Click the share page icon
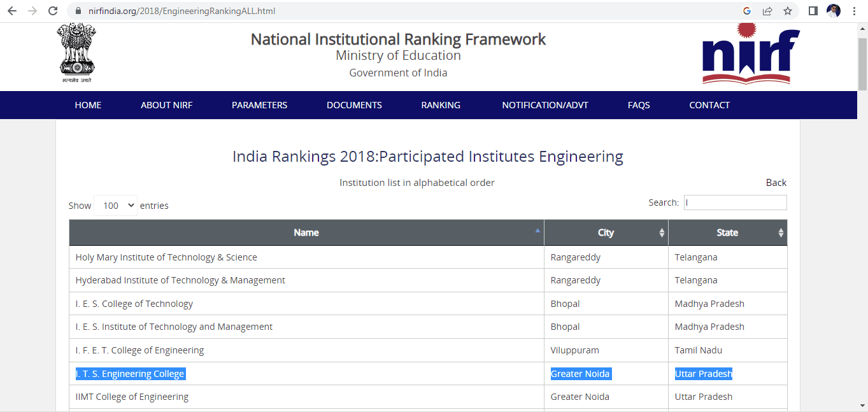The image size is (868, 412). coord(767,11)
